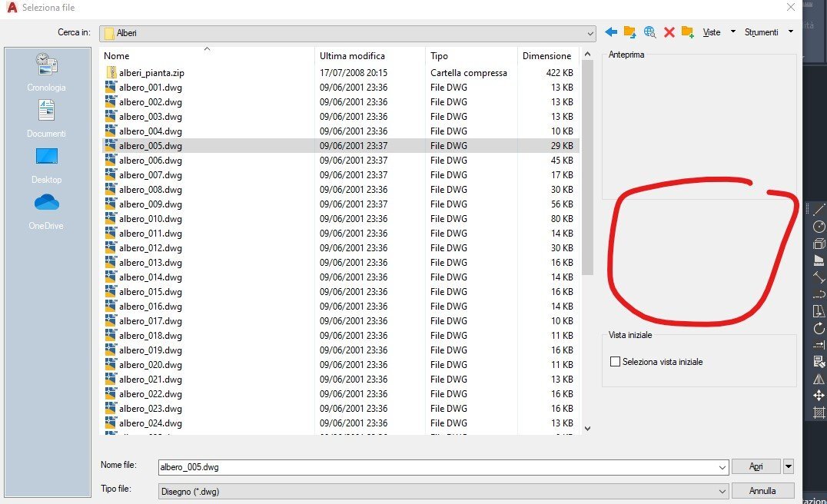Click the DWG icon of albero_001.dwg

(x=111, y=87)
